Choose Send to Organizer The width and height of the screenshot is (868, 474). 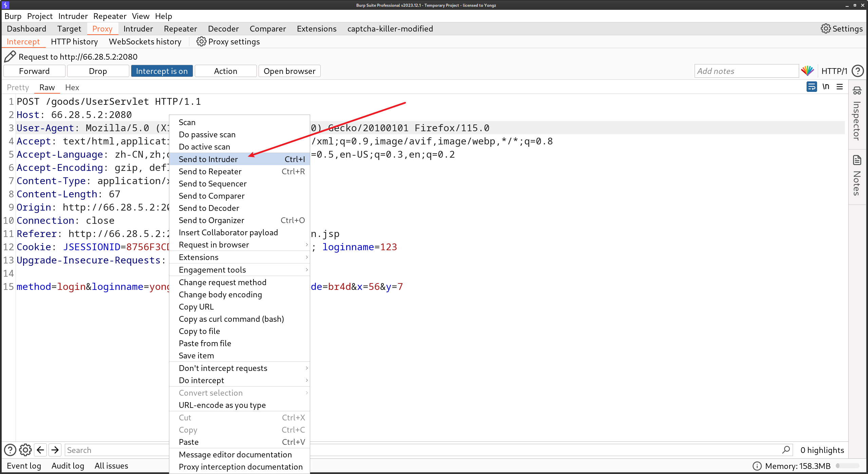click(240, 220)
